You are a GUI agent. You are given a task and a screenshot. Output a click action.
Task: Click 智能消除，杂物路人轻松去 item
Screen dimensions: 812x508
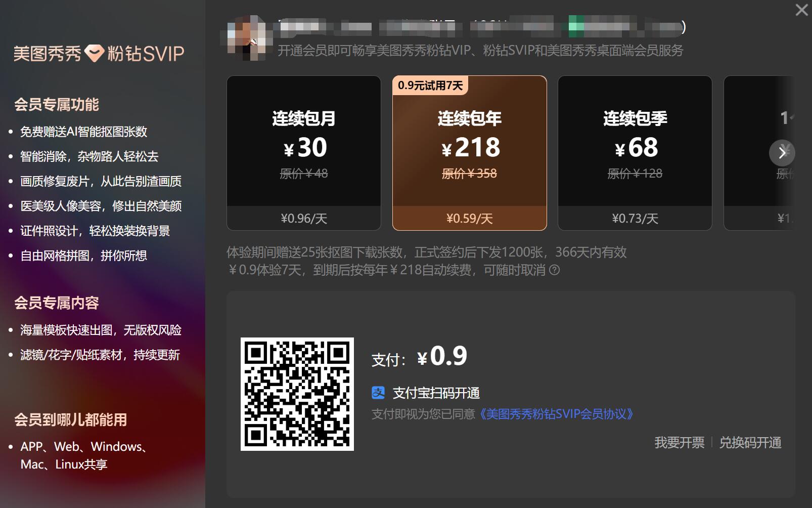tap(89, 157)
